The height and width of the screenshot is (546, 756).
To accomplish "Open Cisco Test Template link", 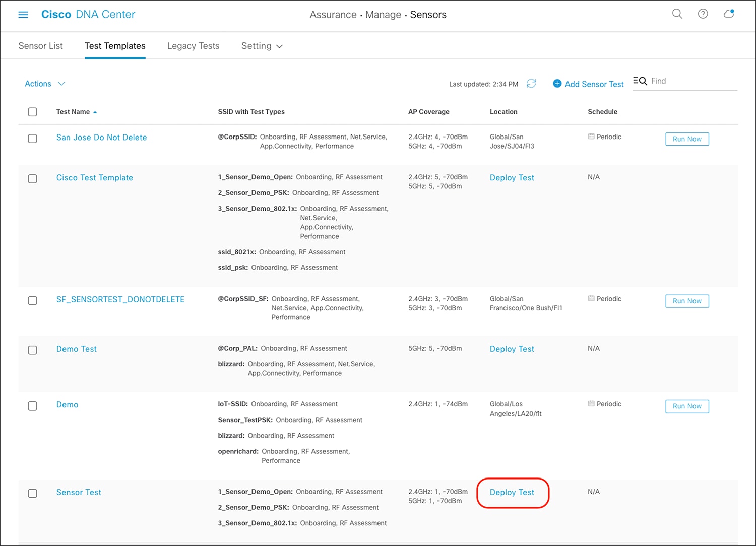I will point(95,178).
